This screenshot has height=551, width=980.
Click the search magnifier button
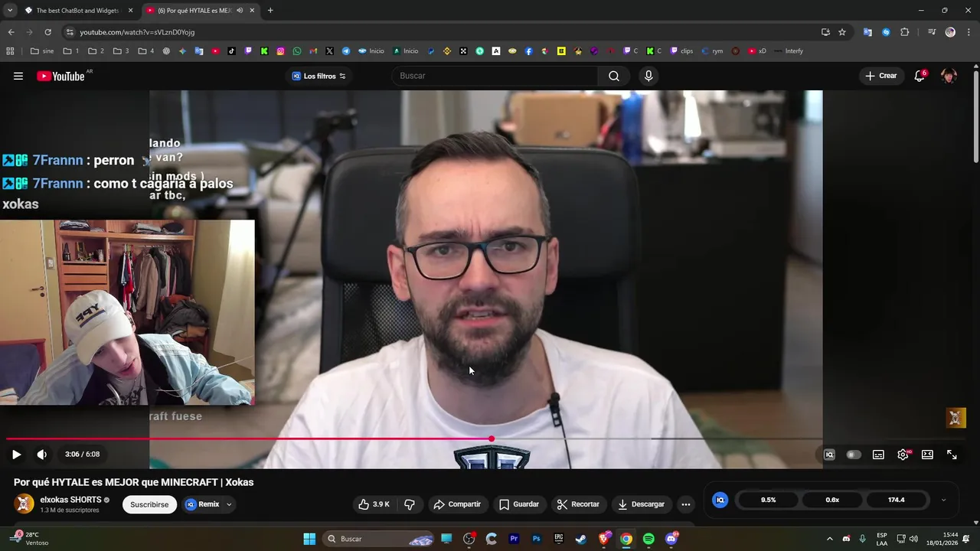pos(614,76)
